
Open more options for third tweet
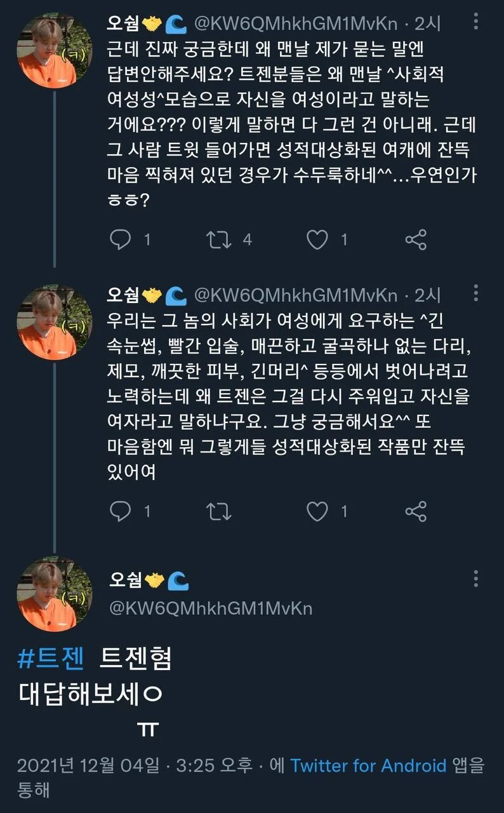coord(476,579)
